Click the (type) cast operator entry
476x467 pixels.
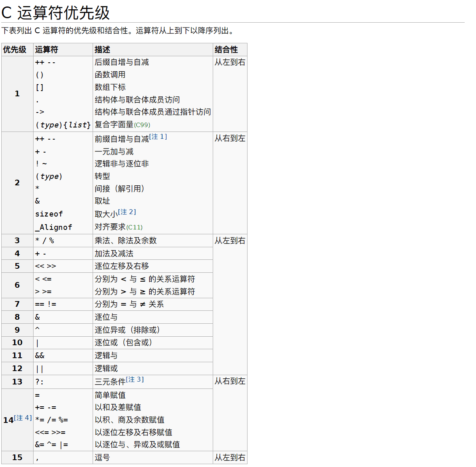coord(49,176)
